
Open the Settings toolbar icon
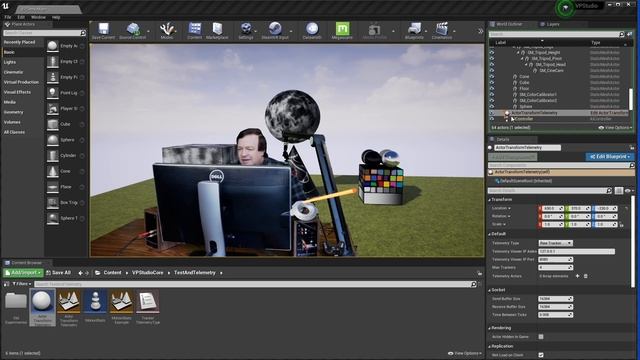point(246,31)
